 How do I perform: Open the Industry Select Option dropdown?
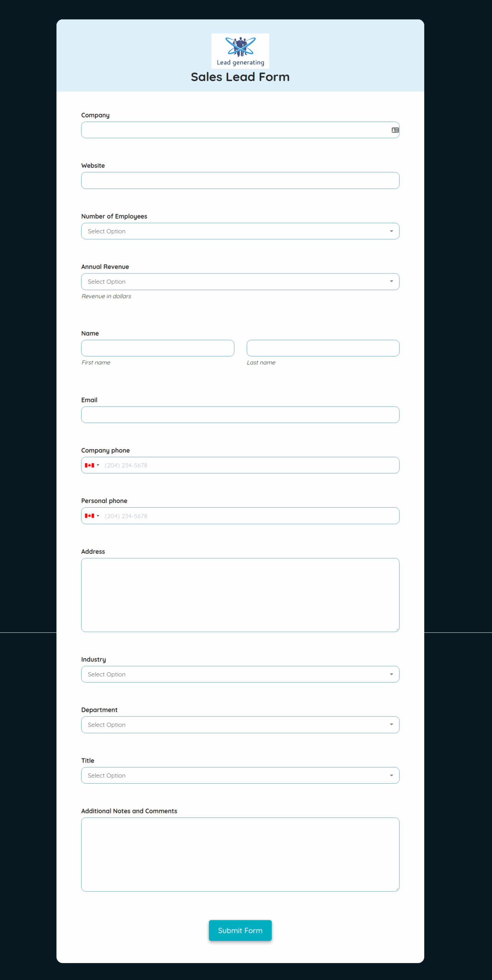click(240, 674)
